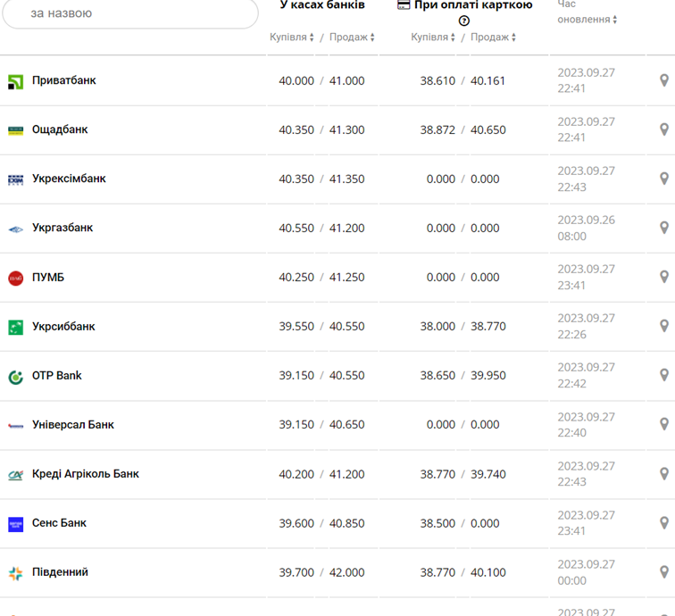Click the Ощадбанк logo icon

pos(15,130)
